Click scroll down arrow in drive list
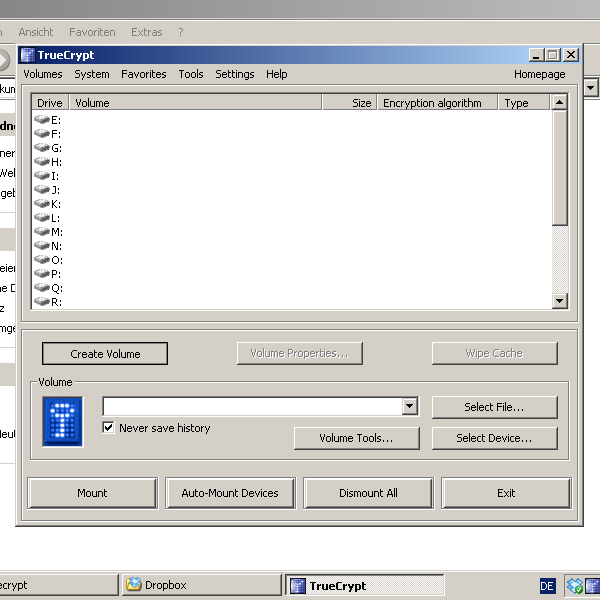The image size is (600, 600). (559, 300)
